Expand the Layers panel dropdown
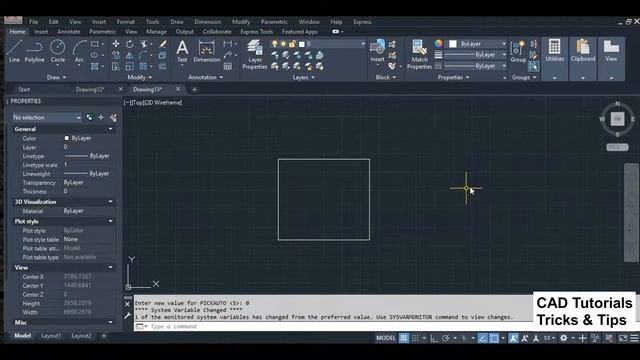 click(x=303, y=77)
